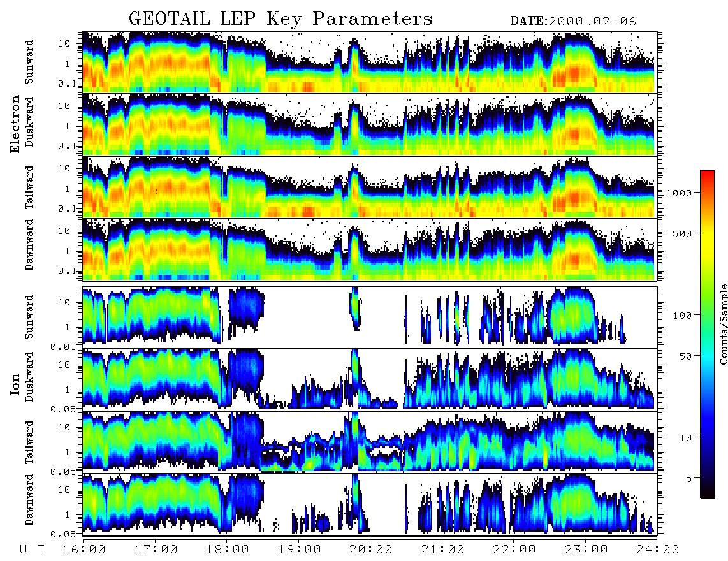Click the 19:00 time tick label
The width and height of the screenshot is (728, 561).
(298, 550)
